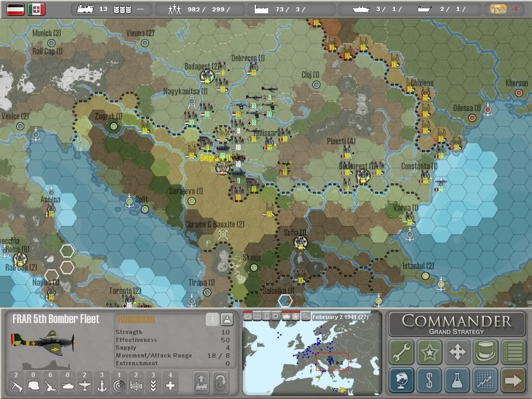Click the rail transport train button
Screen dimensions: 532x399
pyautogui.click(x=201, y=382)
